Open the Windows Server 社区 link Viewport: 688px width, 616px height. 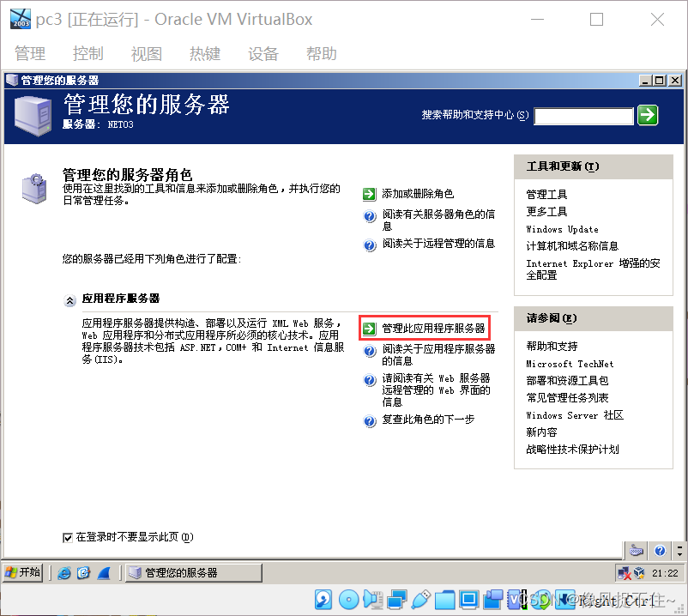[575, 415]
